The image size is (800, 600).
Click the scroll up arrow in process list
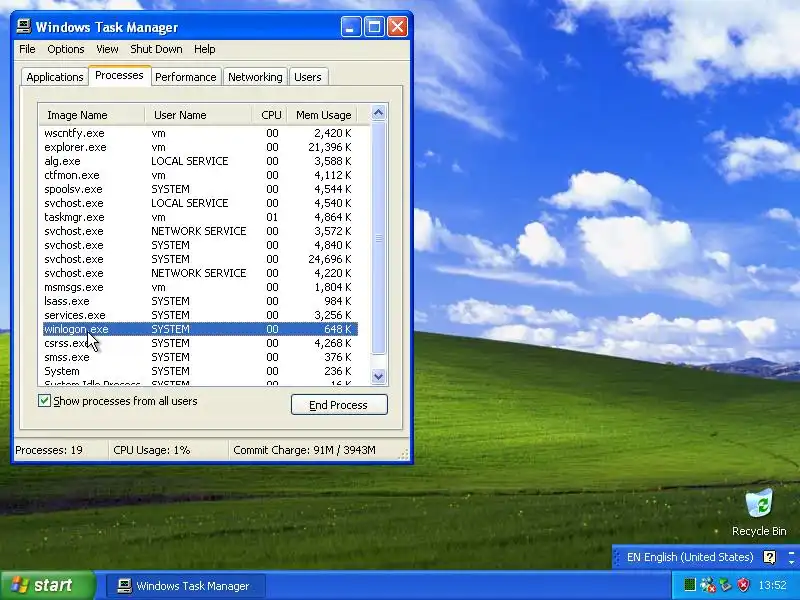coord(378,112)
